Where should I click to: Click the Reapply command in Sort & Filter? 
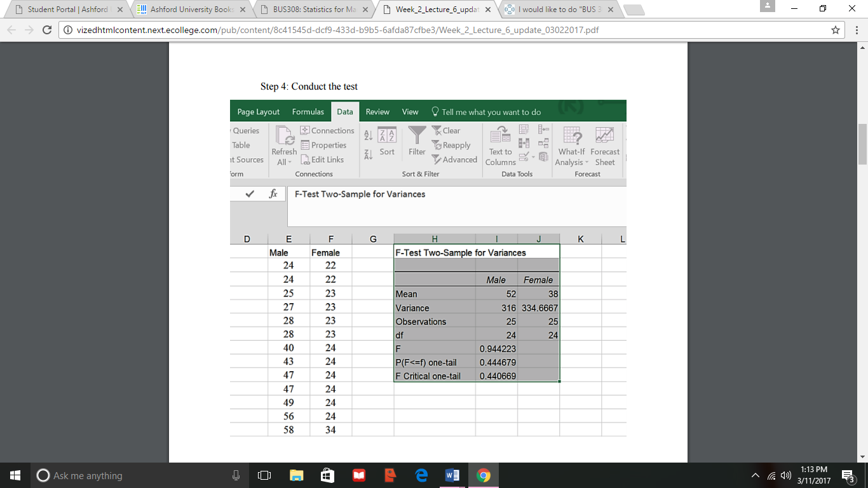[x=453, y=145]
